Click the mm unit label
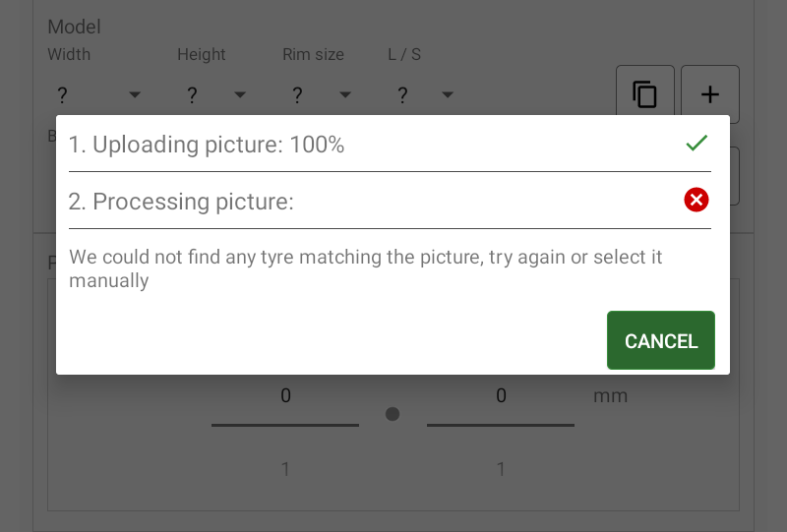Image resolution: width=787 pixels, height=532 pixels. (610, 396)
